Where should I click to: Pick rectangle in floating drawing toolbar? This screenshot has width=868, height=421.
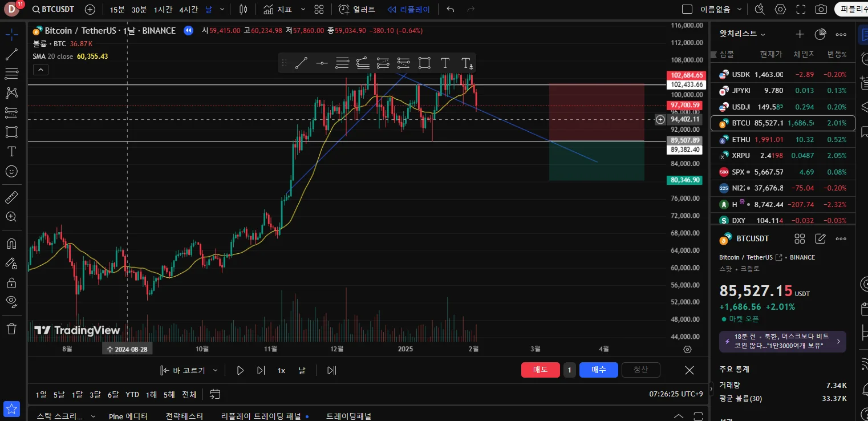click(424, 63)
